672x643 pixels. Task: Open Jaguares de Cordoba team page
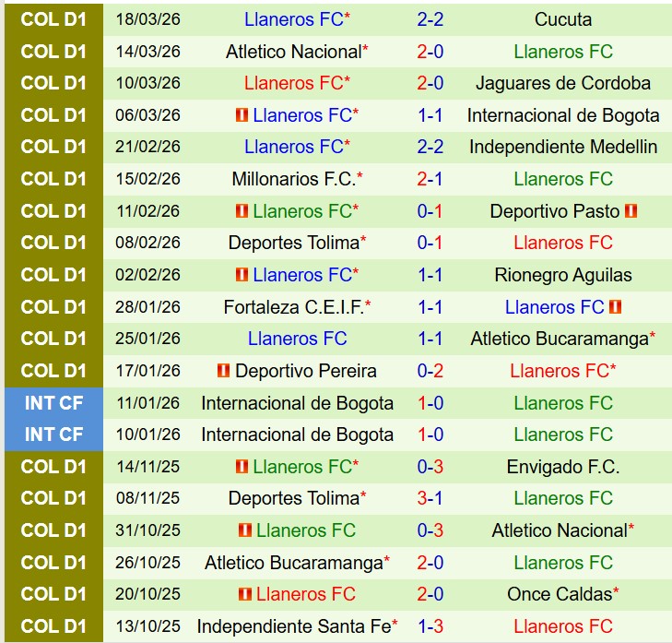[562, 83]
